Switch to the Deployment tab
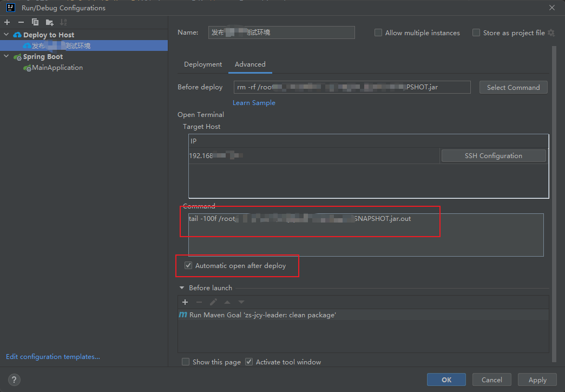 click(203, 64)
